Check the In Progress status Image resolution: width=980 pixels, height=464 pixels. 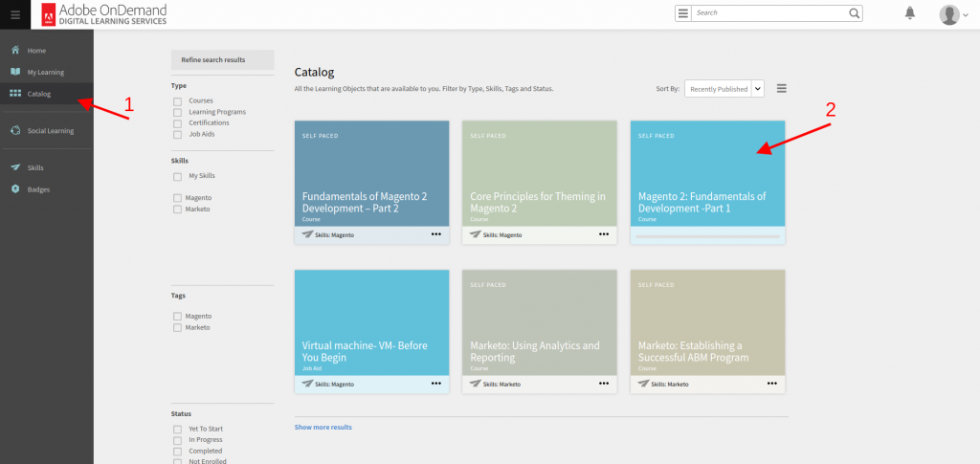[x=177, y=440]
